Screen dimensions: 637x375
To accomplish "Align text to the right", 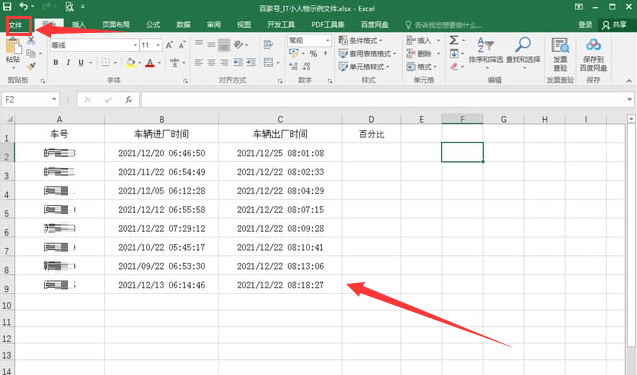I will tap(224, 63).
